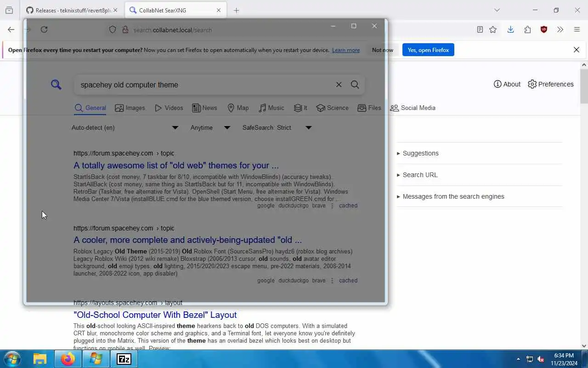Open the About page

coord(507,84)
